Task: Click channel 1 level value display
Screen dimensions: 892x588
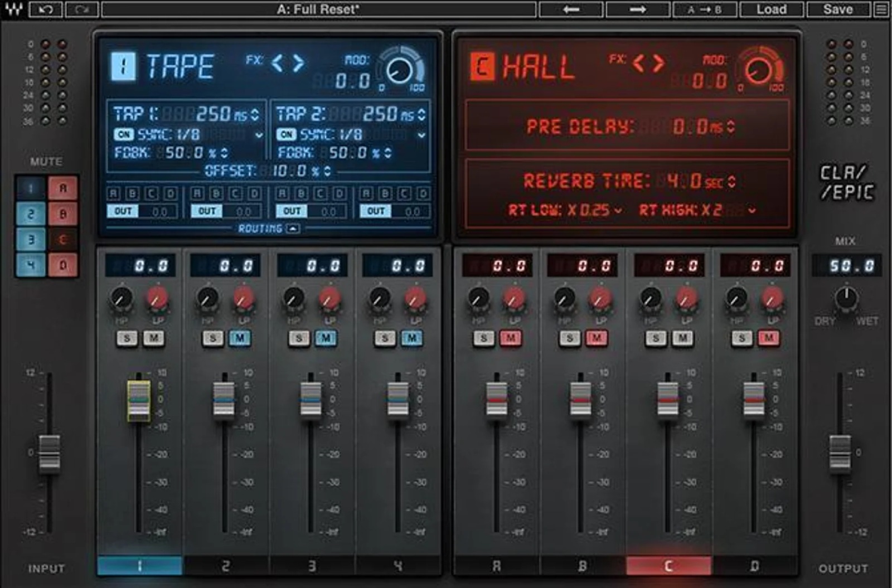Action: coord(140,266)
